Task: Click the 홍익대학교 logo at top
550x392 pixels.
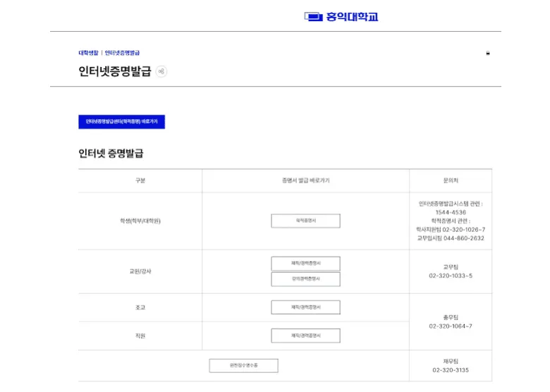Action: [x=341, y=16]
